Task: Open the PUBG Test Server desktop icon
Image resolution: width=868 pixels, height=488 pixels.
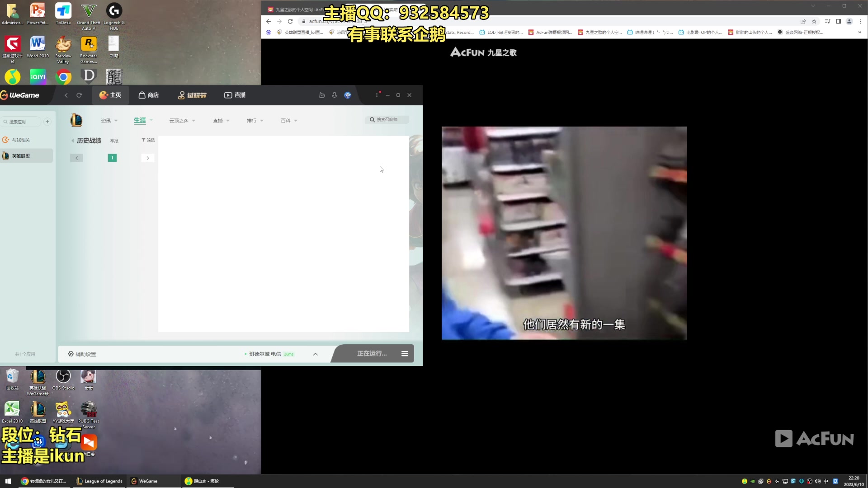Action: coord(89,415)
